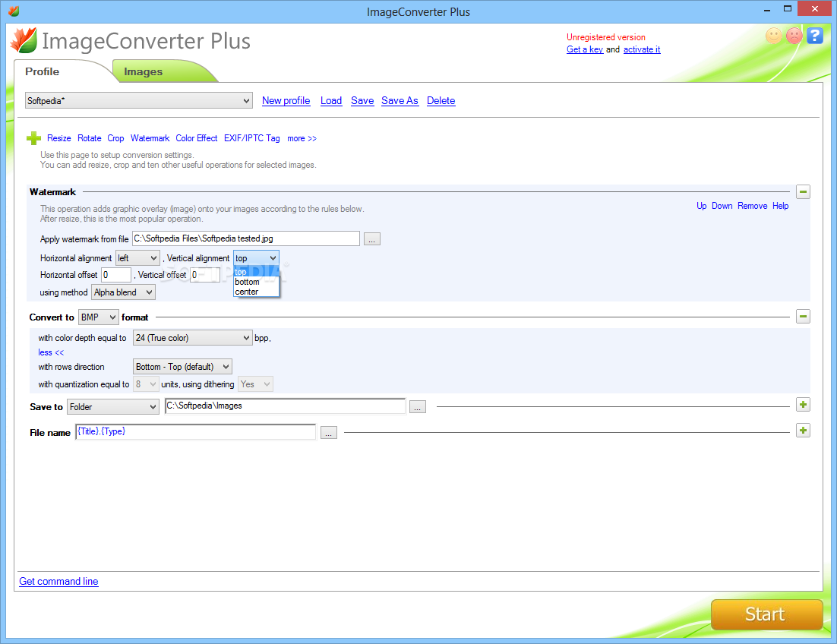Open file name template browse button
Screen dimensions: 837x644
click(x=329, y=433)
